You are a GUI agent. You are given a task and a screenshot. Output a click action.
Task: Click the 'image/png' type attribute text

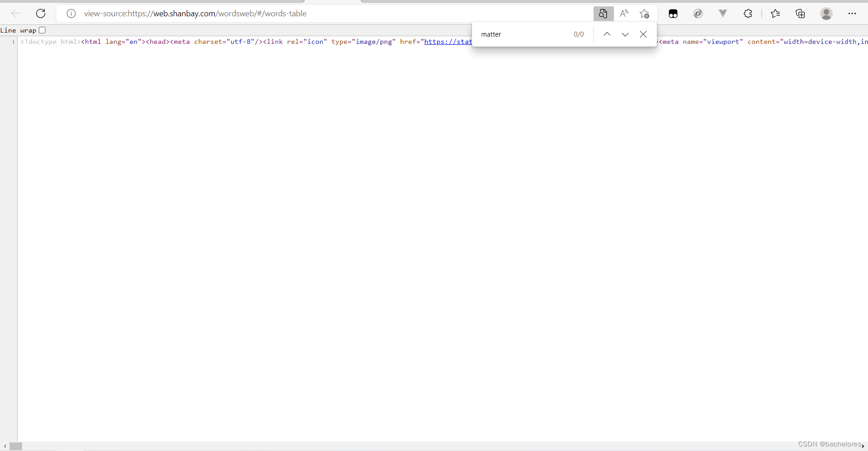tap(374, 42)
